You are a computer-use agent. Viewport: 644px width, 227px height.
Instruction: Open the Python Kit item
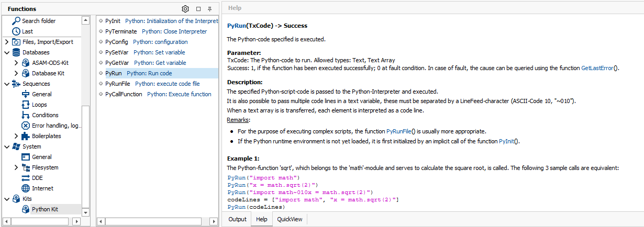point(45,209)
